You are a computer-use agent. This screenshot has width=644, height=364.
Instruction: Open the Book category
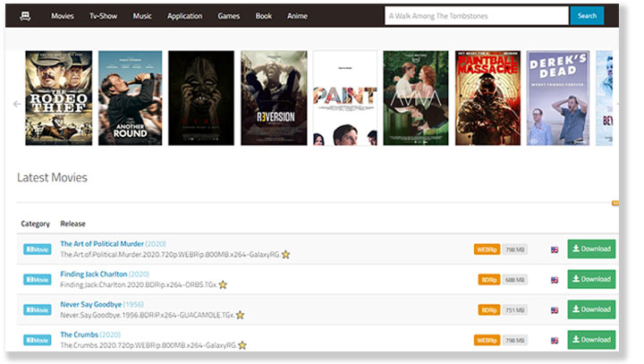point(264,16)
